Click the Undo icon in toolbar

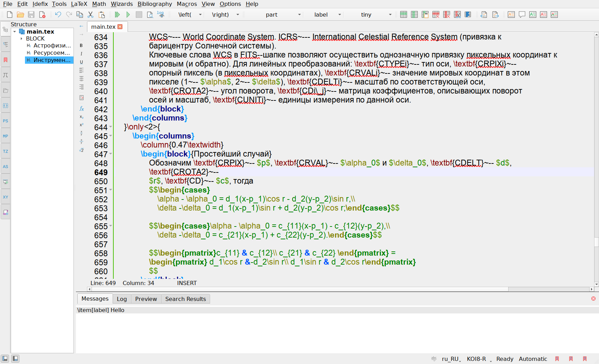coord(58,15)
